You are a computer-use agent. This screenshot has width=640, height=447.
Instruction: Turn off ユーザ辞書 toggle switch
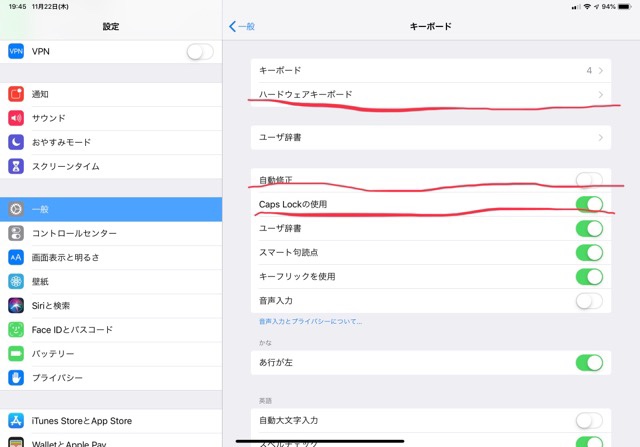tap(589, 228)
